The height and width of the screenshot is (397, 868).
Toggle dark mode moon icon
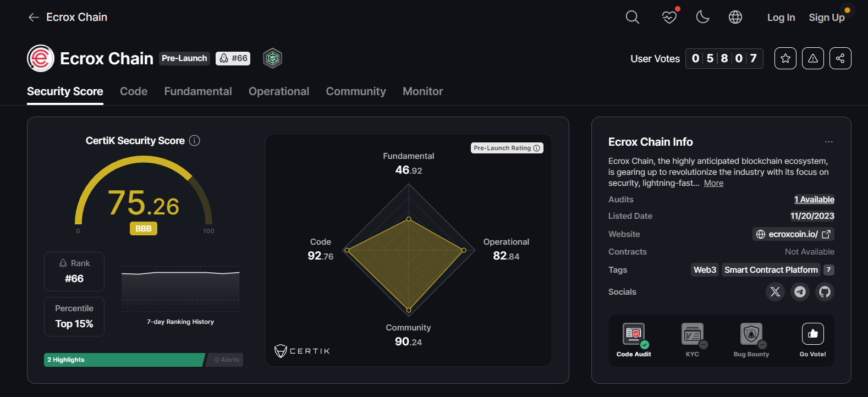click(x=702, y=18)
